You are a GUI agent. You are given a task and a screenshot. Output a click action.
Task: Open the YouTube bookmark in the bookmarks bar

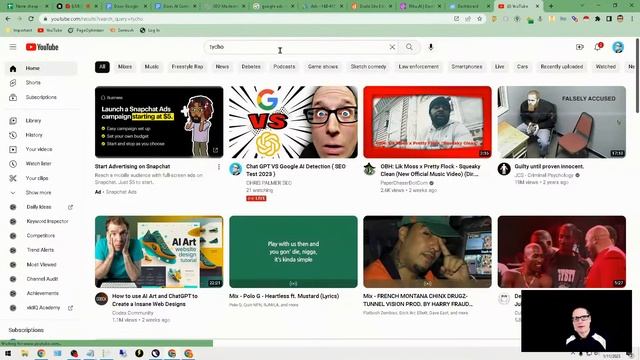50,30
